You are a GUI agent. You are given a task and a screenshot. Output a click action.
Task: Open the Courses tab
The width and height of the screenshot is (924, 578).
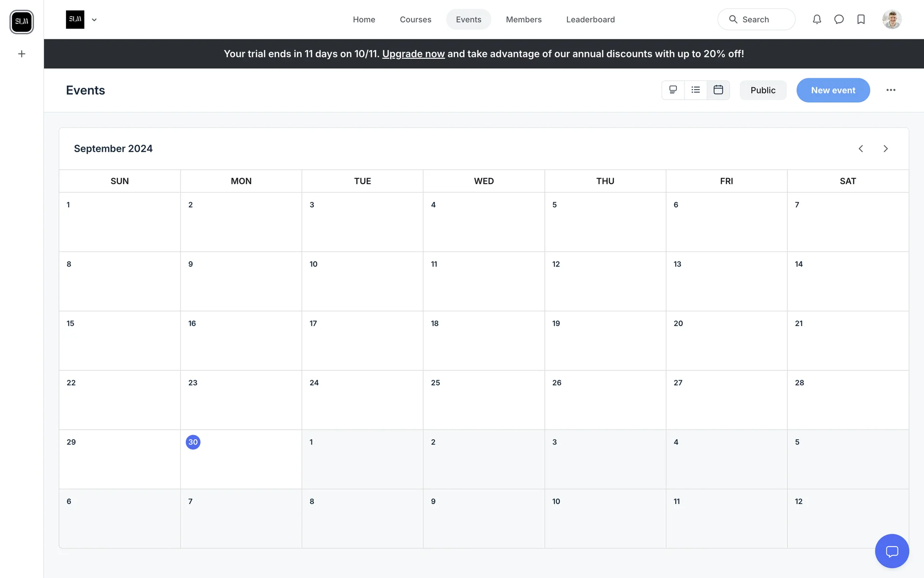(x=415, y=19)
